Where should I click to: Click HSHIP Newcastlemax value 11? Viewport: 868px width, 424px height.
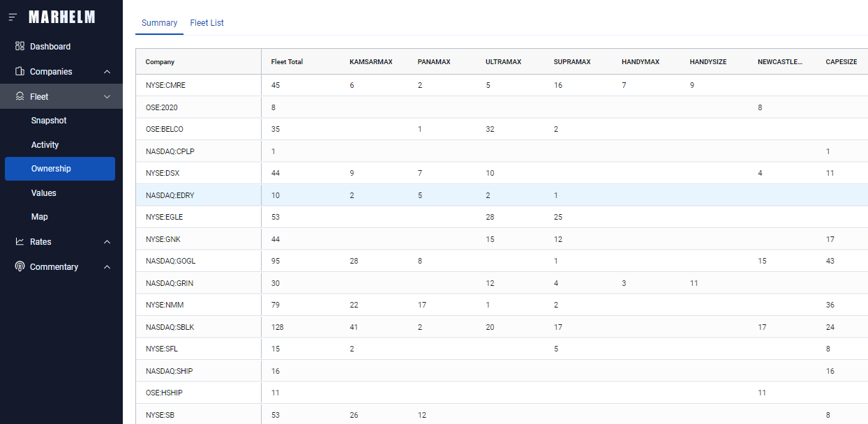coord(762,393)
